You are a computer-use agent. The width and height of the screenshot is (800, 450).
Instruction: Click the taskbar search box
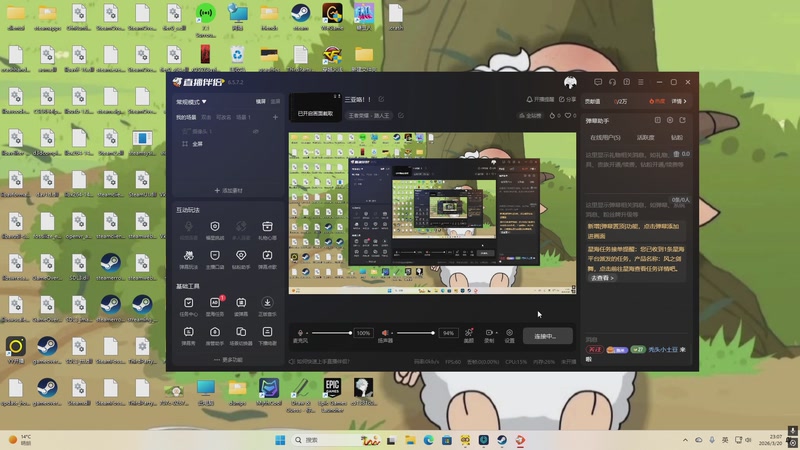[337, 440]
